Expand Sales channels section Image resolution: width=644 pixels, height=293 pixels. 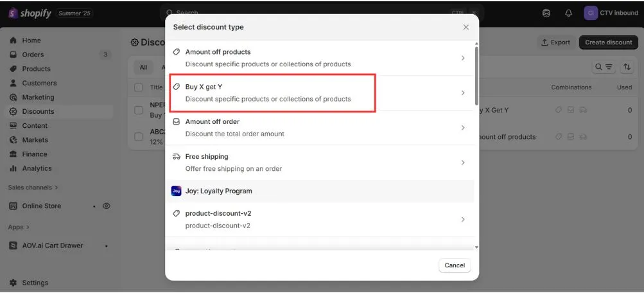[33, 188]
